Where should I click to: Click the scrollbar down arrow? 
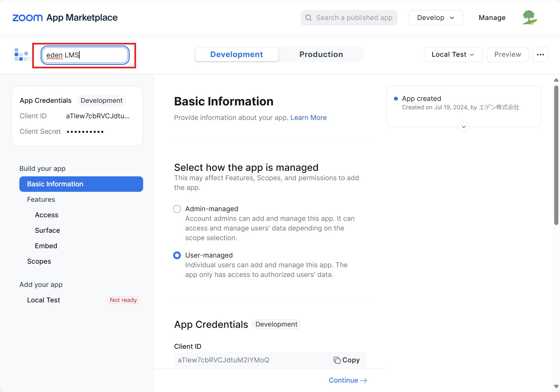click(x=556, y=386)
